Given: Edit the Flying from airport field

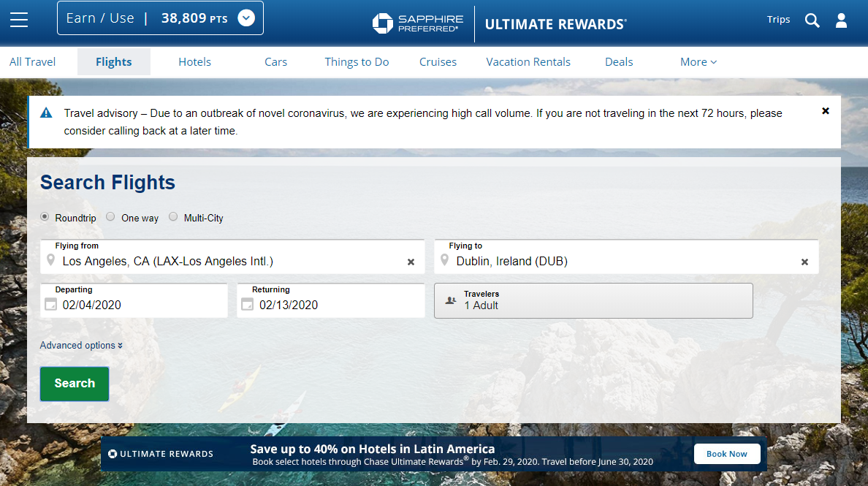Looking at the screenshot, I should (232, 257).
